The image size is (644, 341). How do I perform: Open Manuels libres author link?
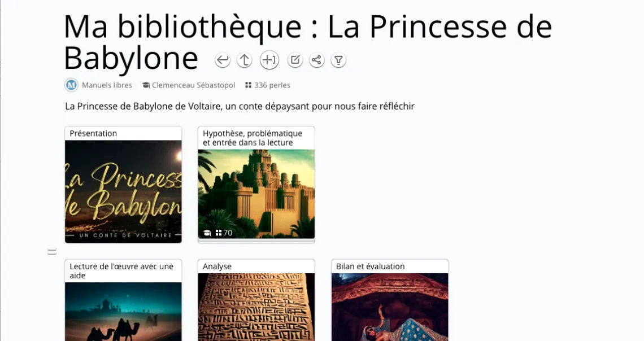click(107, 85)
